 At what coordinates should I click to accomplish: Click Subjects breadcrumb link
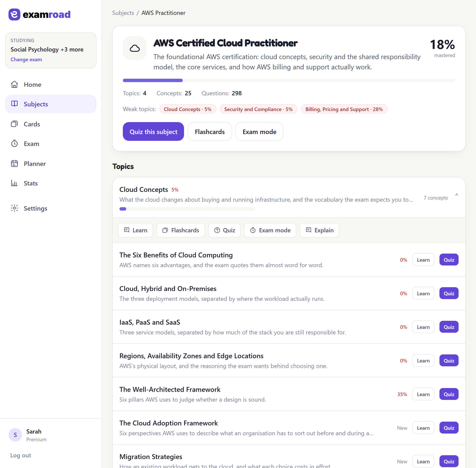click(123, 13)
